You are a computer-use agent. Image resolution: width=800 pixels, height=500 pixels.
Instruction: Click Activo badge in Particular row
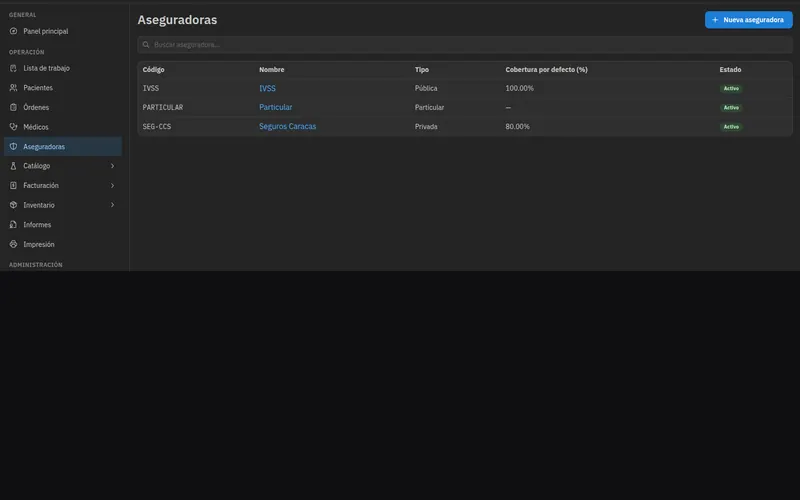(x=731, y=108)
